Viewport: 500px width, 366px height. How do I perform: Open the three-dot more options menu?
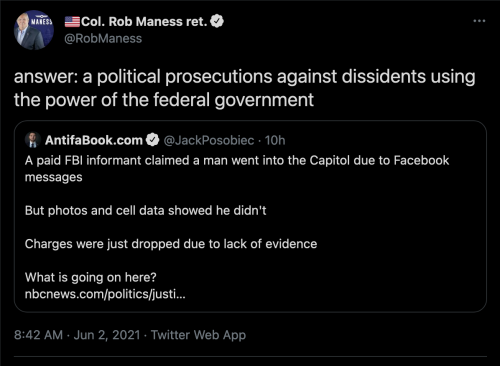[479, 21]
